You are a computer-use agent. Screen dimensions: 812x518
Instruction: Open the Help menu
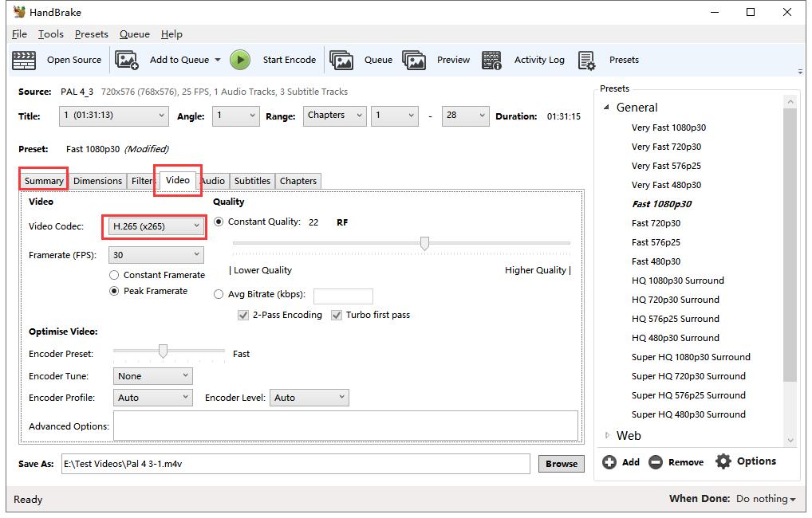pos(171,34)
